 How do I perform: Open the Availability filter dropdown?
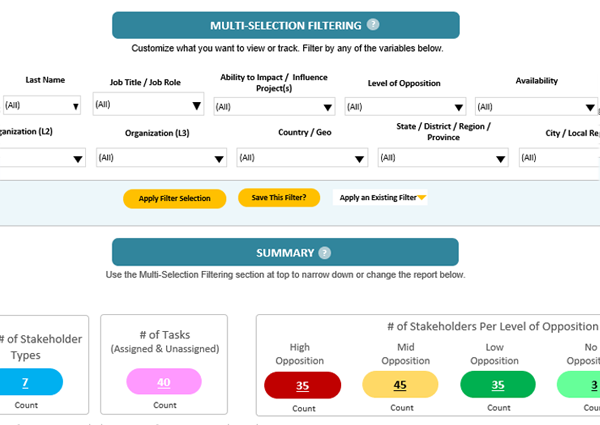click(536, 107)
